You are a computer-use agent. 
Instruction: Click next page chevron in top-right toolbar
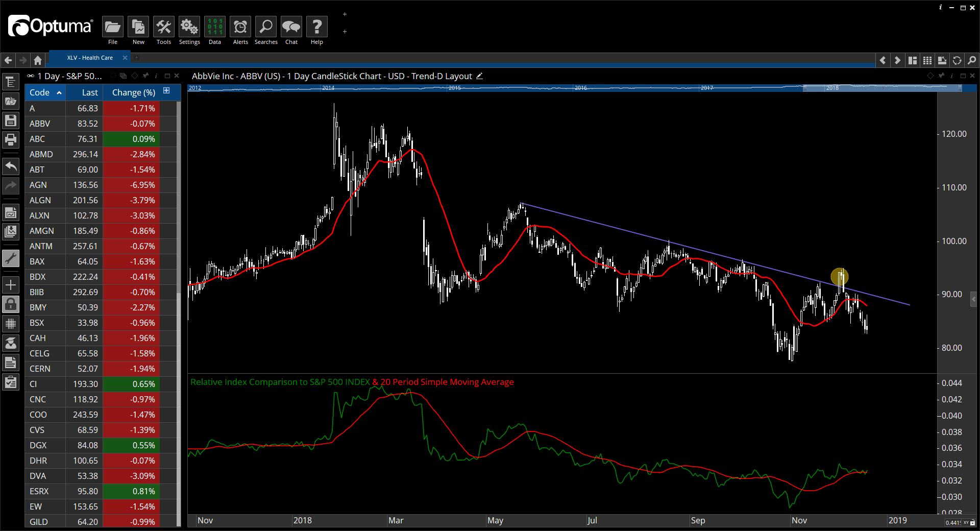click(x=897, y=60)
